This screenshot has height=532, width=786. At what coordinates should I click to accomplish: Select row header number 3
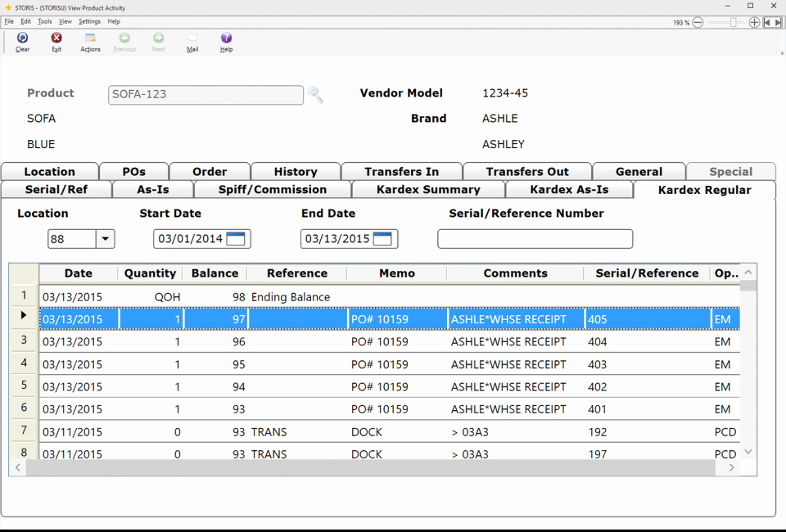click(x=24, y=340)
